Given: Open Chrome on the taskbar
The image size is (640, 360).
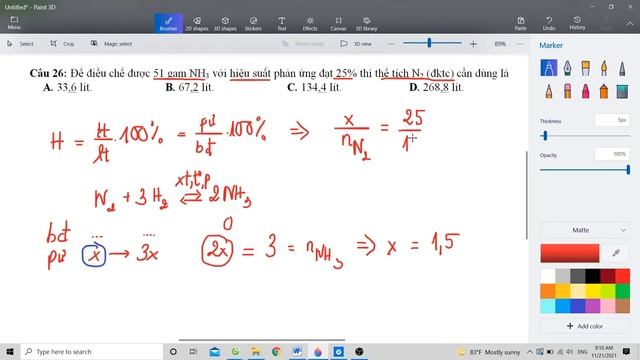Looking at the screenshot, I should [x=276, y=351].
